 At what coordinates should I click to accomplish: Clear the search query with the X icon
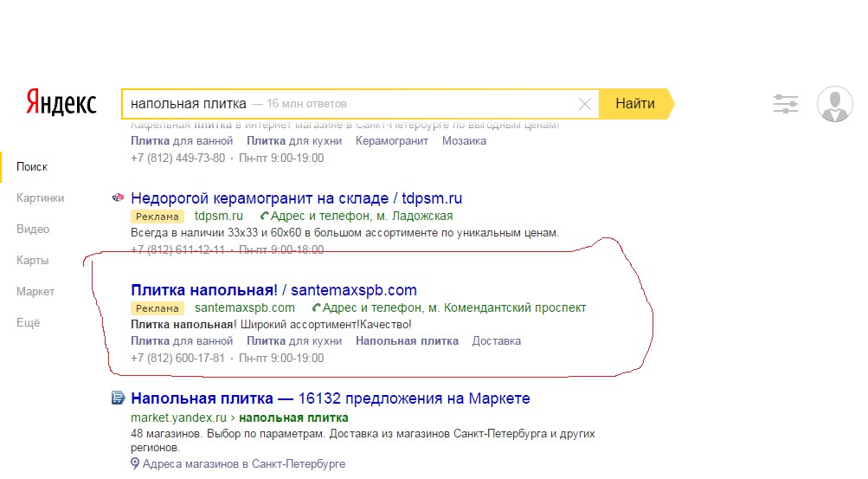pyautogui.click(x=584, y=104)
